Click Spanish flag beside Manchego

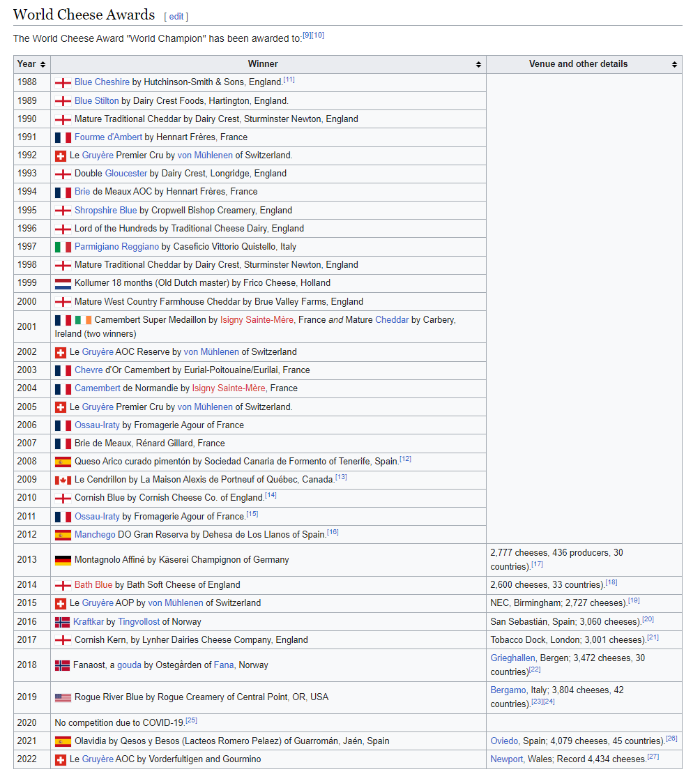point(63,535)
